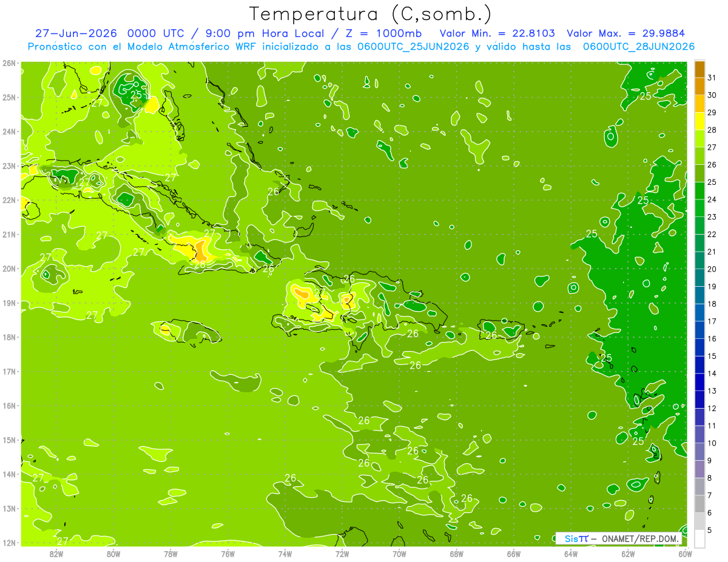Click the "78W" longitude axis label
728x562 pixels.
[170, 554]
